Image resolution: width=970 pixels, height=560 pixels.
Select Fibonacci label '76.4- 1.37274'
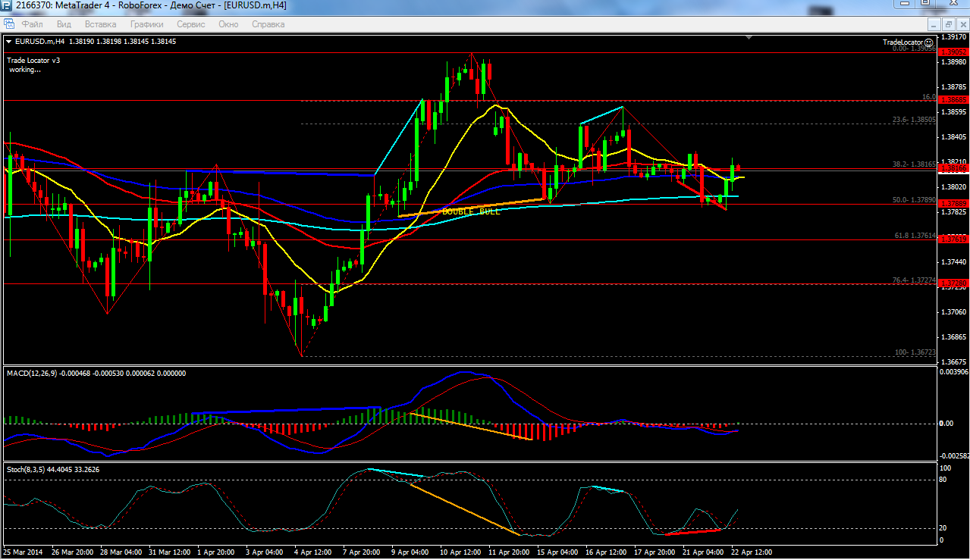click(x=914, y=280)
